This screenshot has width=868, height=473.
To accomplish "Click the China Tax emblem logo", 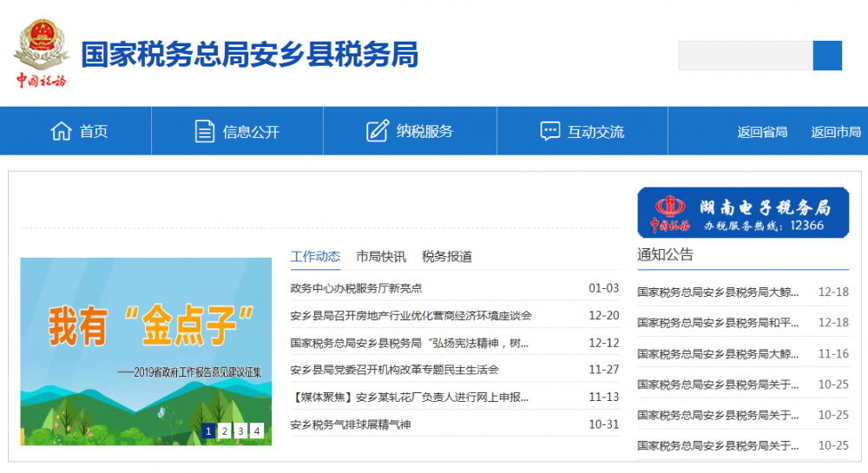I will coord(42,53).
